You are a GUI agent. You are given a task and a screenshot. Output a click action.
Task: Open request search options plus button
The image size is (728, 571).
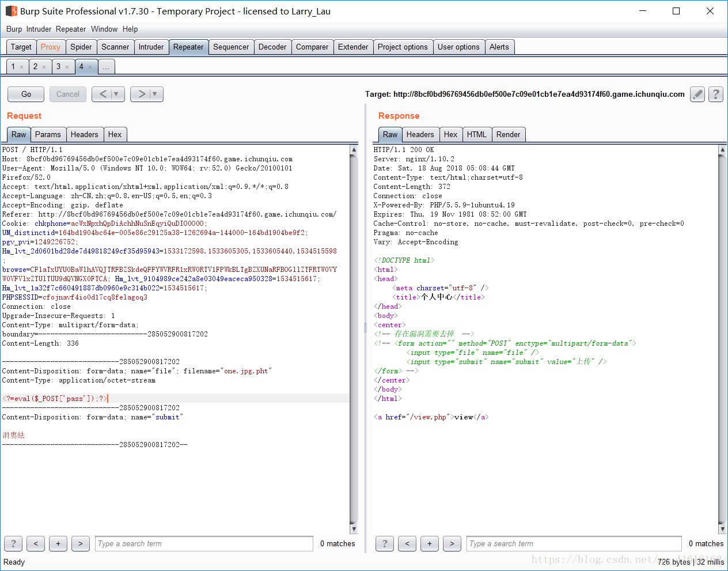[58, 543]
